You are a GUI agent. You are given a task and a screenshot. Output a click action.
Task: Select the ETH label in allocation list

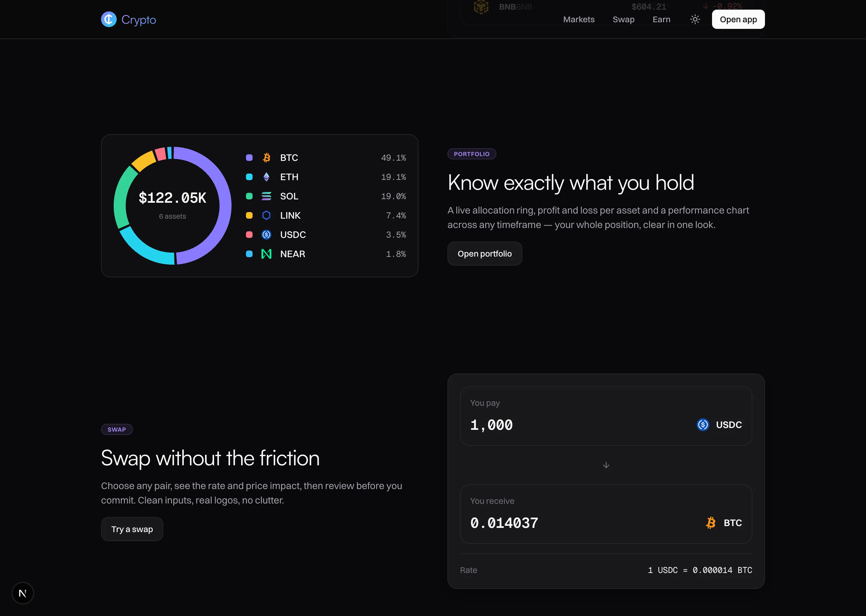(x=289, y=177)
